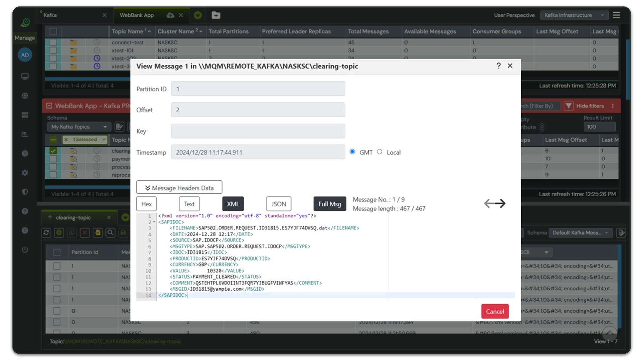
Task: Select the XML view button
Action: [233, 204]
